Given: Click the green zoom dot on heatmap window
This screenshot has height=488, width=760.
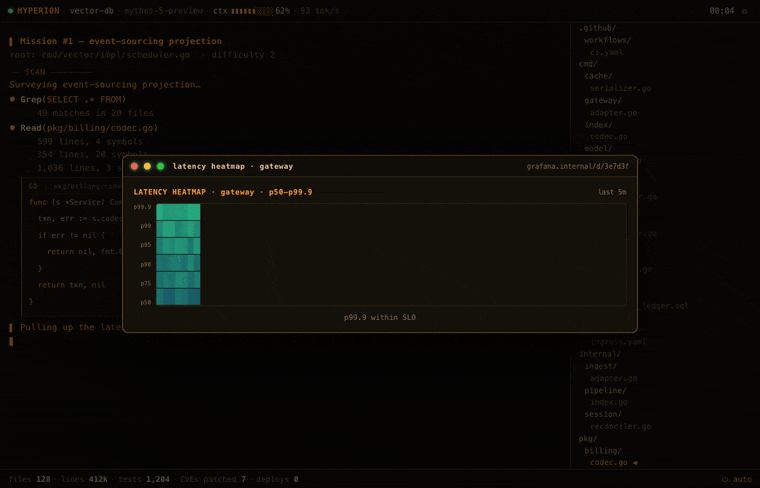Looking at the screenshot, I should tap(160, 166).
